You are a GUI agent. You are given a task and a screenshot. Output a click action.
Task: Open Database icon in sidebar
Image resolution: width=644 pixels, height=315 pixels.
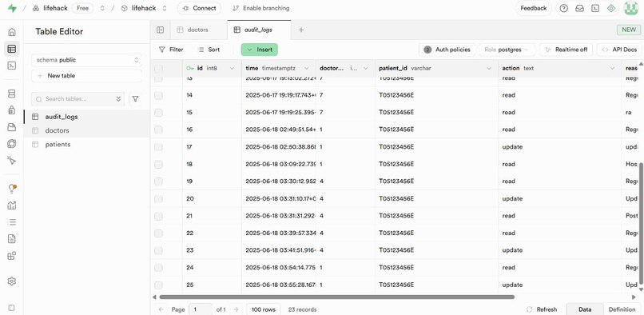[x=12, y=94]
